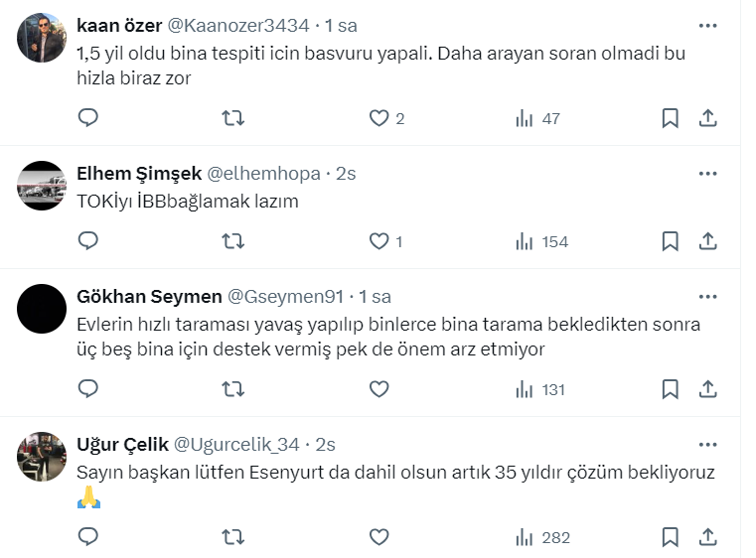
Task: Share Elhem Şimşek's tweet
Action: (x=708, y=241)
